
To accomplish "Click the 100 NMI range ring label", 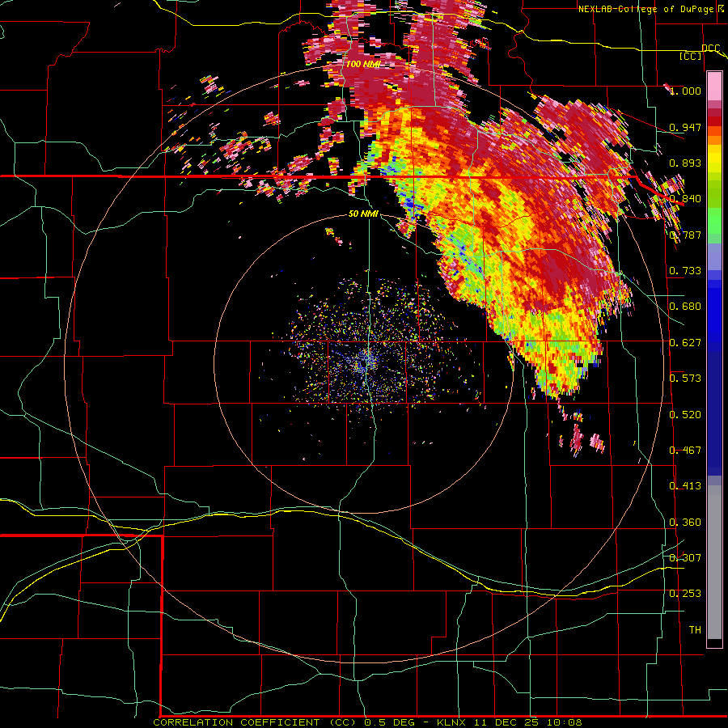I will click(x=362, y=64).
